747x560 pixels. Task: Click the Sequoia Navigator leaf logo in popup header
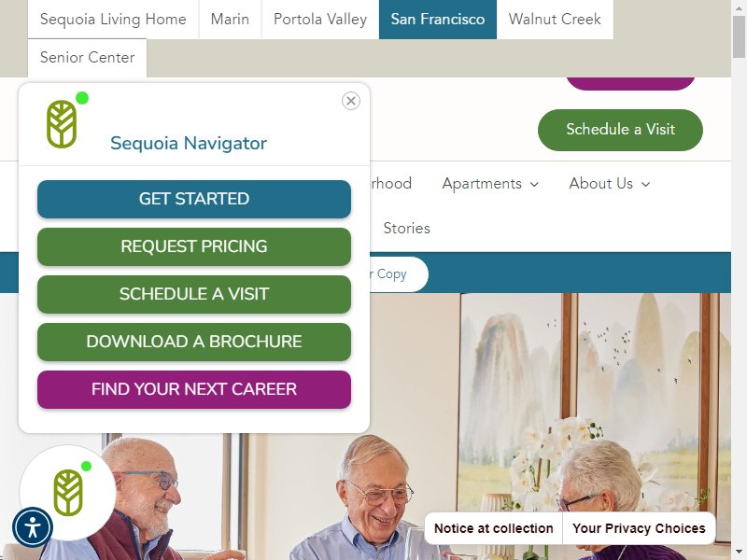click(x=62, y=124)
